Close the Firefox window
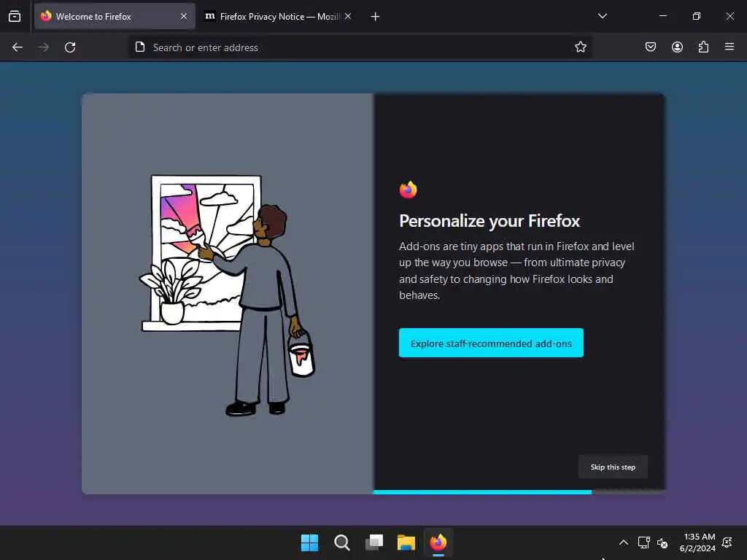The width and height of the screenshot is (747, 560). click(x=729, y=16)
